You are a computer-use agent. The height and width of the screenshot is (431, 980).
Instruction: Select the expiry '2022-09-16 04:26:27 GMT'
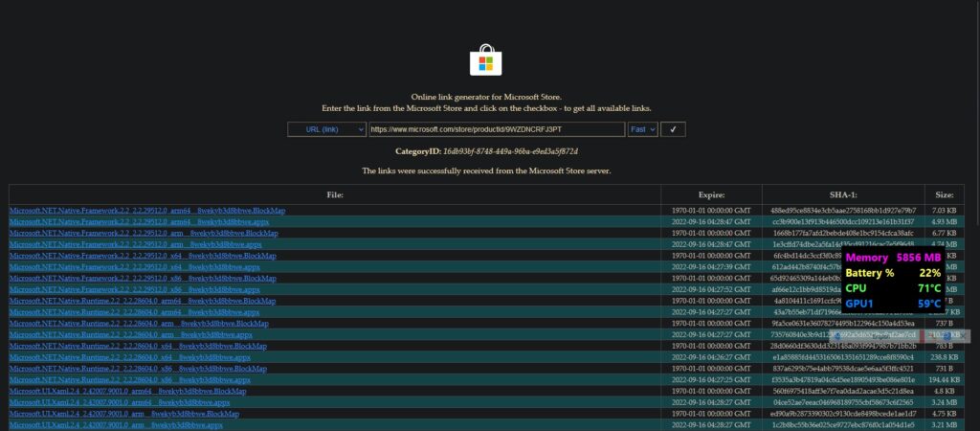711,357
